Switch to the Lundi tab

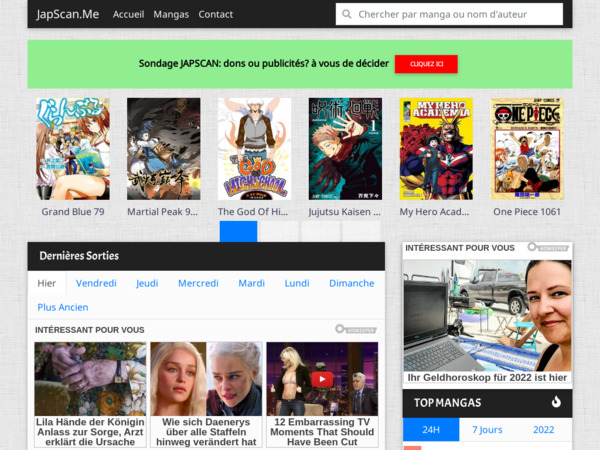[297, 283]
